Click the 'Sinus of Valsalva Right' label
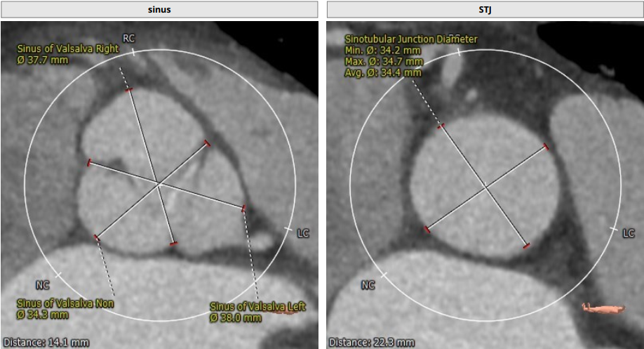The image size is (644, 349). [x=68, y=48]
